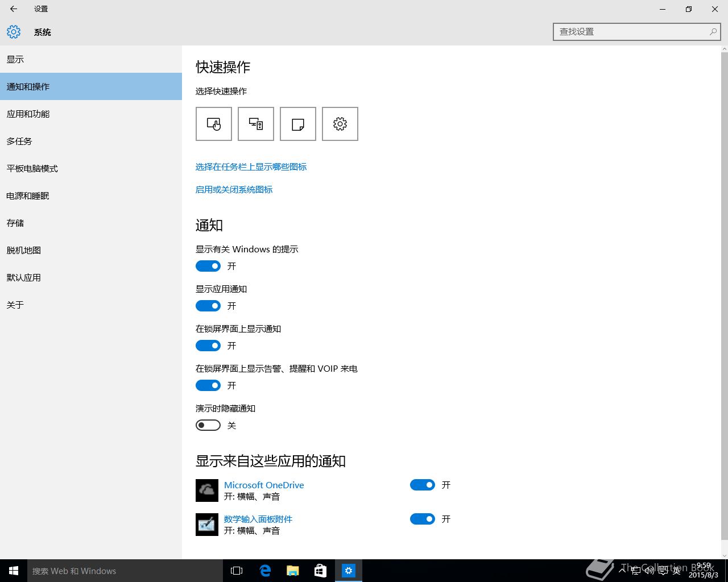The height and width of the screenshot is (582, 728).
Task: Open 平板电脑模式 in the sidebar
Action: click(91, 168)
